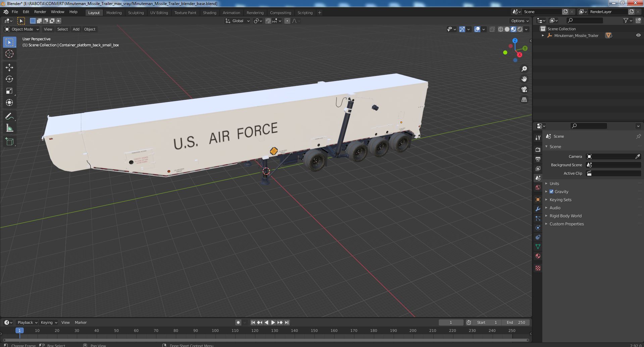
Task: Click the zoom viewport icon
Action: click(524, 69)
